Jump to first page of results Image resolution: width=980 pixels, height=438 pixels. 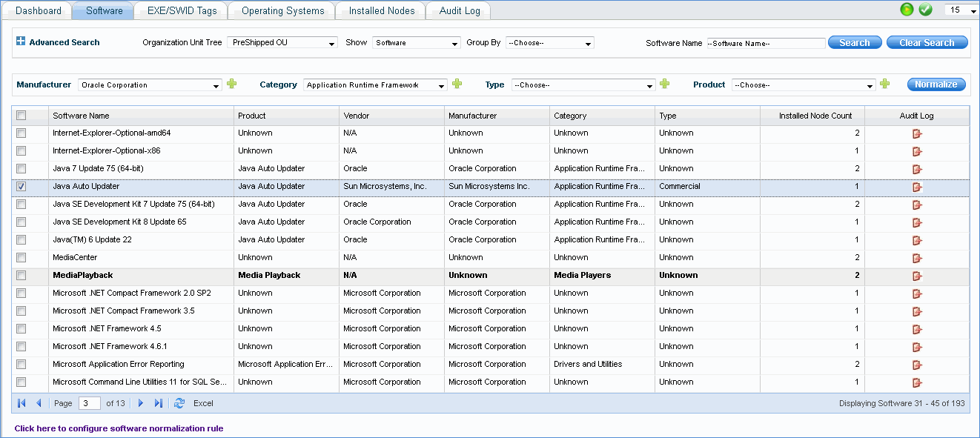click(21, 403)
